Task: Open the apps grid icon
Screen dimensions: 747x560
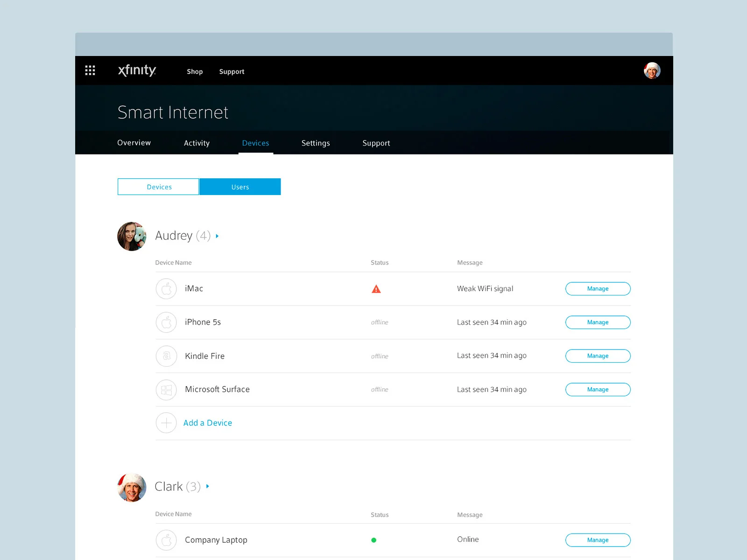Action: click(90, 70)
